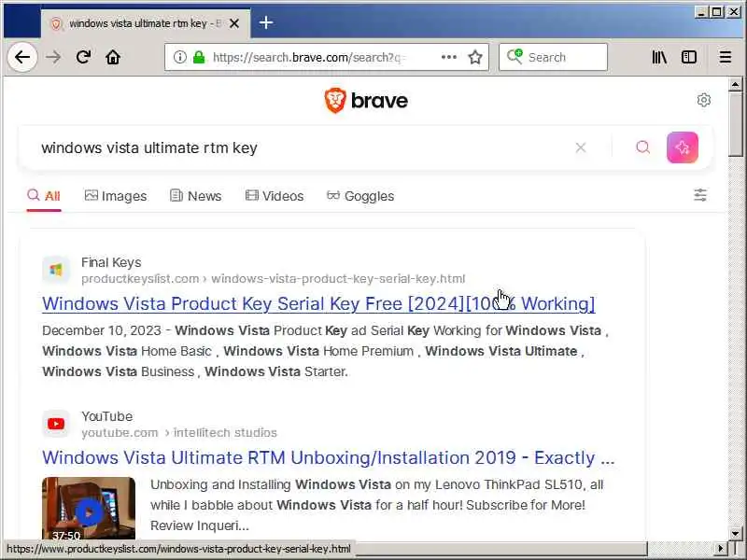Viewport: 747px width, 560px height.
Task: Click the vertical scrollbar up arrow
Action: click(x=735, y=85)
